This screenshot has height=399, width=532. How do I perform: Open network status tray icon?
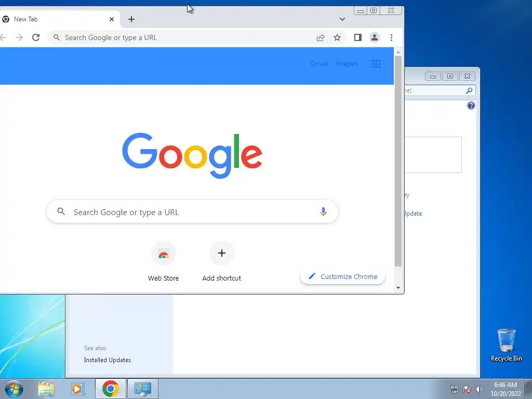[454, 389]
